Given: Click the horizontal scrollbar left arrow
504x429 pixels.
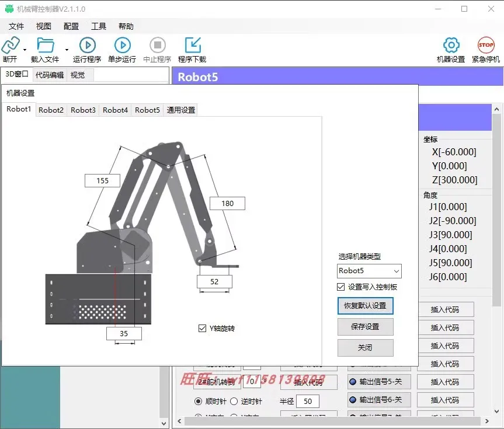Looking at the screenshot, I should (179, 421).
